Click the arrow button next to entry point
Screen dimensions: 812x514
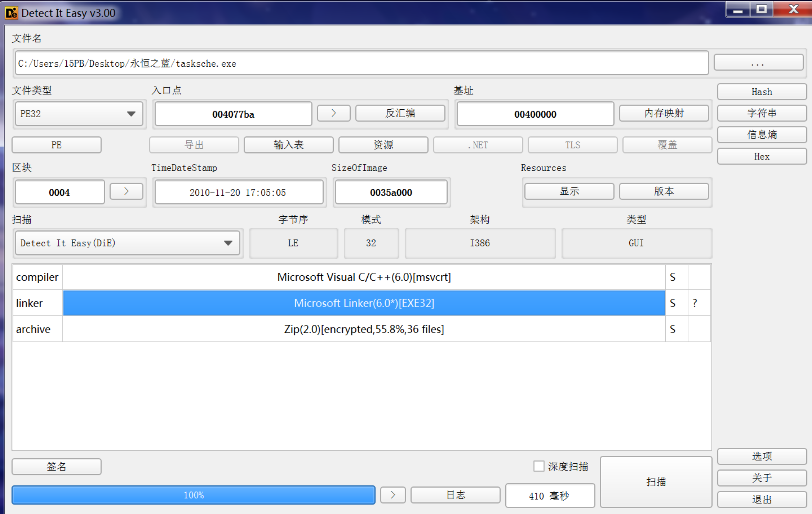coord(333,113)
